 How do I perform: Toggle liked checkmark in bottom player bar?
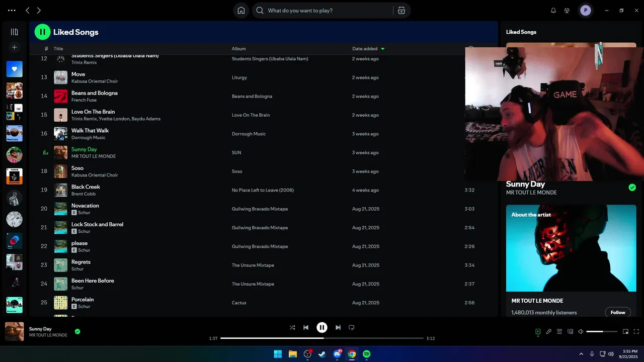[77, 331]
